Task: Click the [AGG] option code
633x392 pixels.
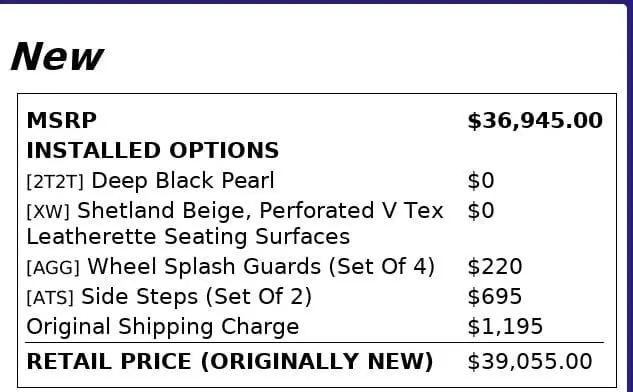Action: (53, 268)
